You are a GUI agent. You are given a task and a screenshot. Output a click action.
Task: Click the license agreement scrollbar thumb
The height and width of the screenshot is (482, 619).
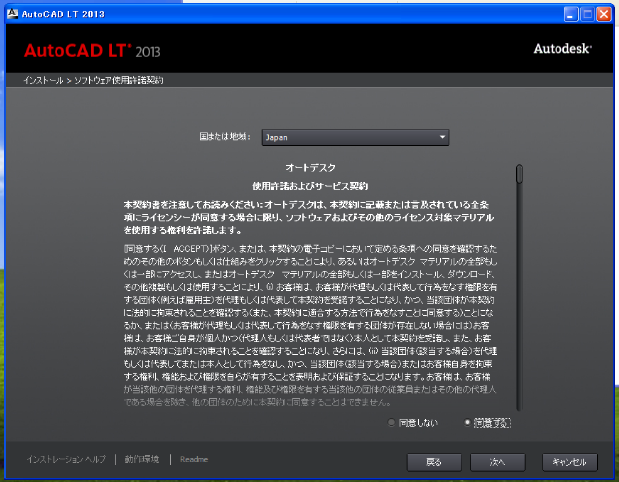[519, 174]
